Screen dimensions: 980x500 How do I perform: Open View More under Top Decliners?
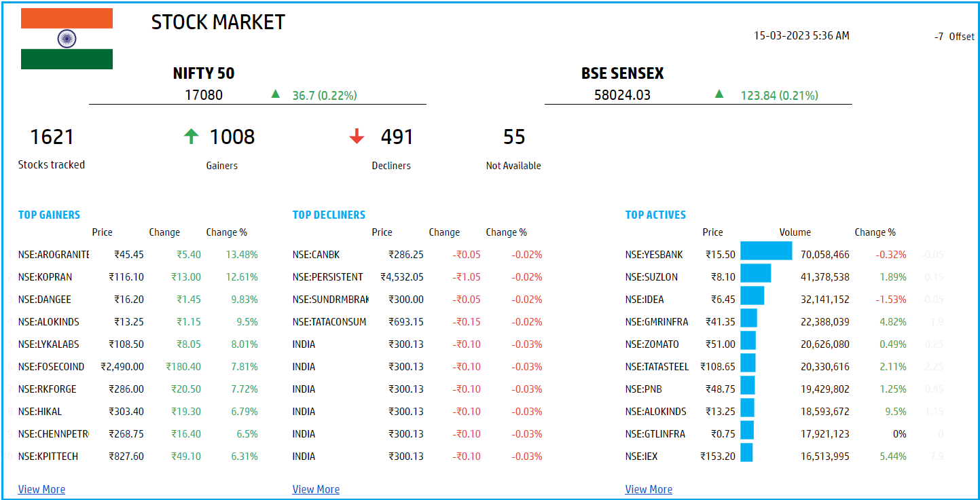pos(316,489)
